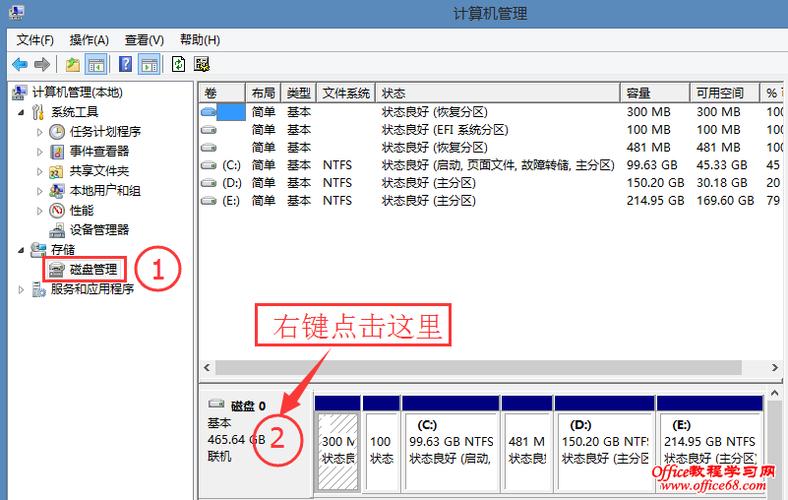Select the (E:) 214.95 GB partition block
Image resolution: width=788 pixels, height=500 pixels.
click(x=710, y=451)
